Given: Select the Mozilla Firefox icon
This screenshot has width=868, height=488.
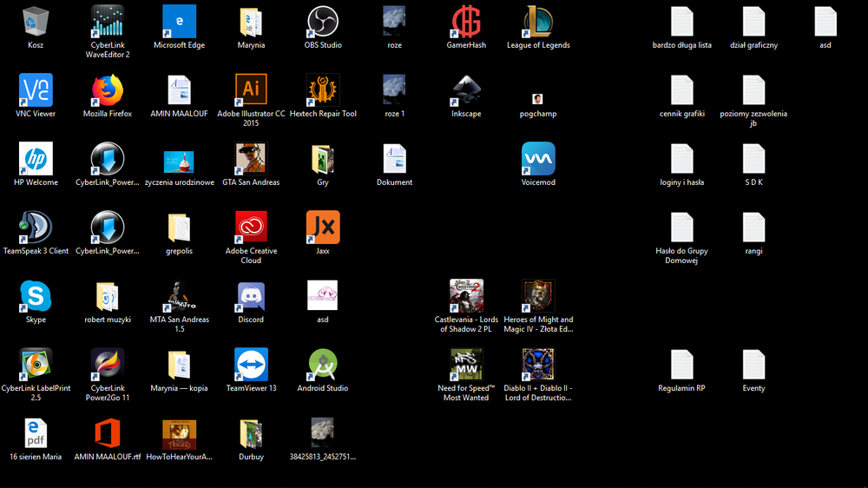Looking at the screenshot, I should tap(108, 90).
